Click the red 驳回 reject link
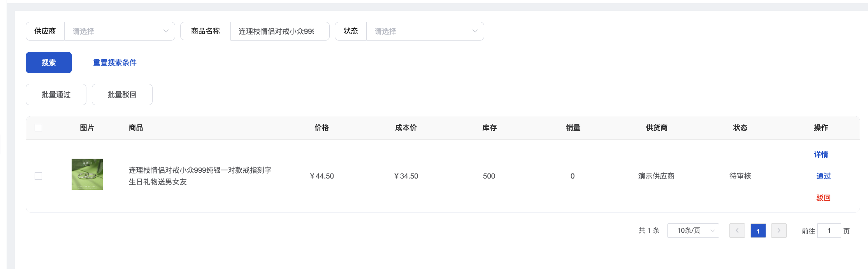The image size is (868, 269). 823,198
